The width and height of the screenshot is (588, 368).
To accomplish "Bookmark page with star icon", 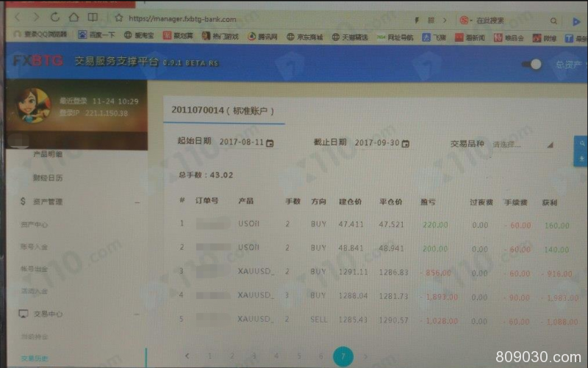I will pyautogui.click(x=119, y=18).
